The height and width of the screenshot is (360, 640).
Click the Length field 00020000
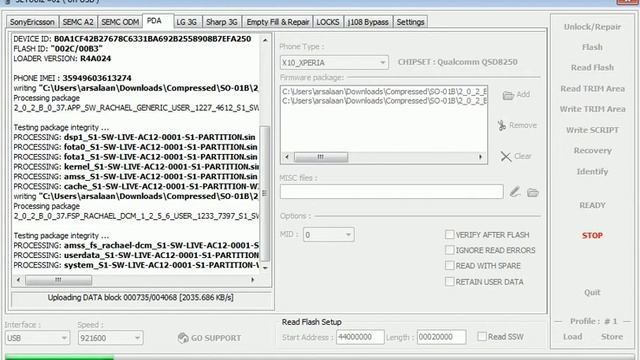441,337
